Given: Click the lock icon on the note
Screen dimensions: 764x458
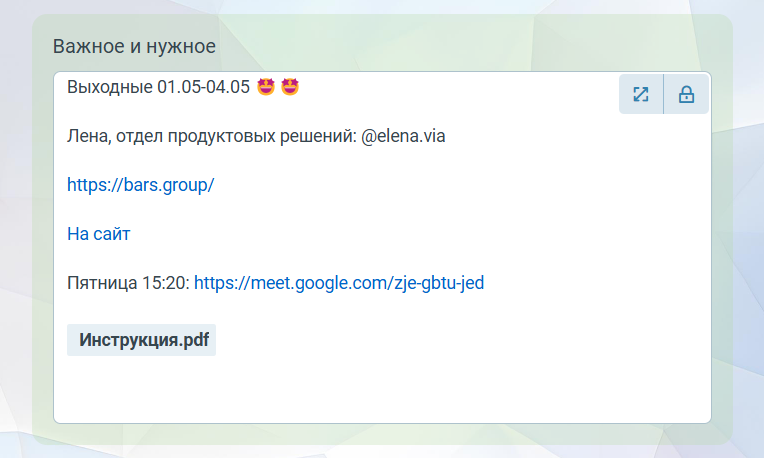Looking at the screenshot, I should [x=687, y=95].
